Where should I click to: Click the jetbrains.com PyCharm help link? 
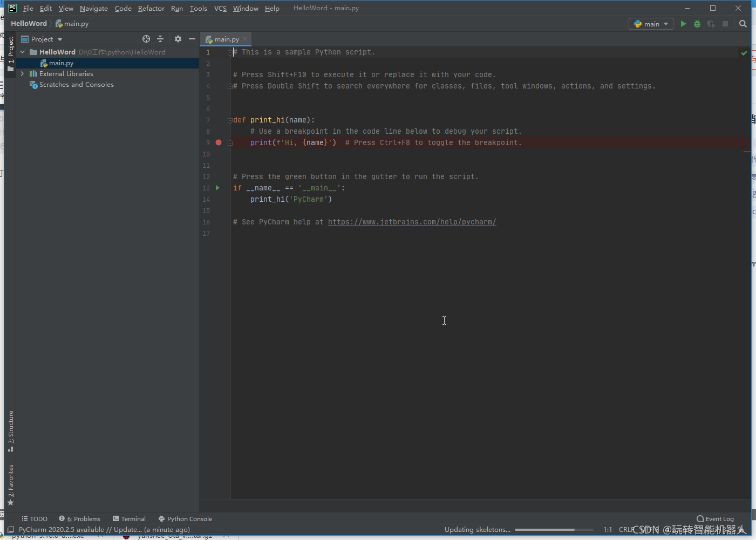point(412,222)
